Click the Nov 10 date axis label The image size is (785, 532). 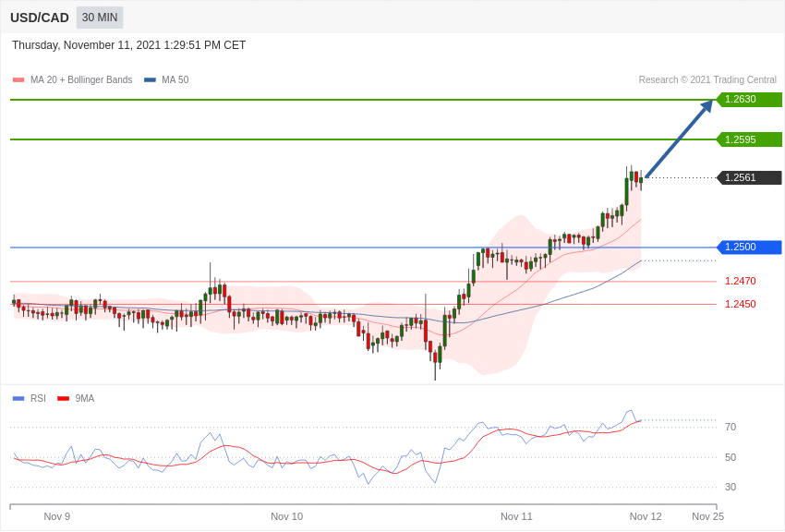(287, 516)
